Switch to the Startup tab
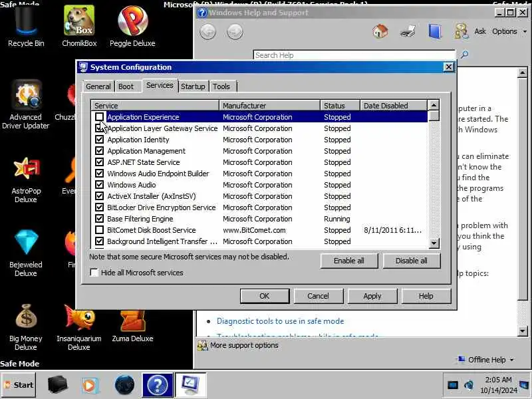Viewport: 532px width, 399px height. (193, 86)
